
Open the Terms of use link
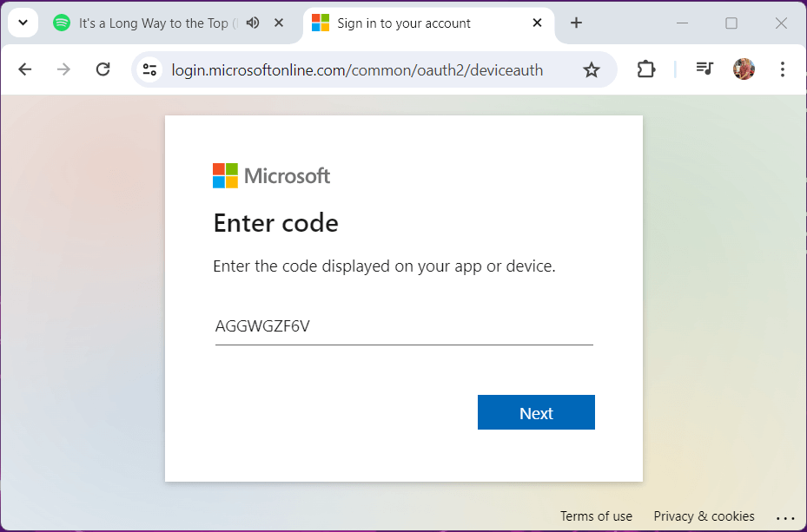596,516
